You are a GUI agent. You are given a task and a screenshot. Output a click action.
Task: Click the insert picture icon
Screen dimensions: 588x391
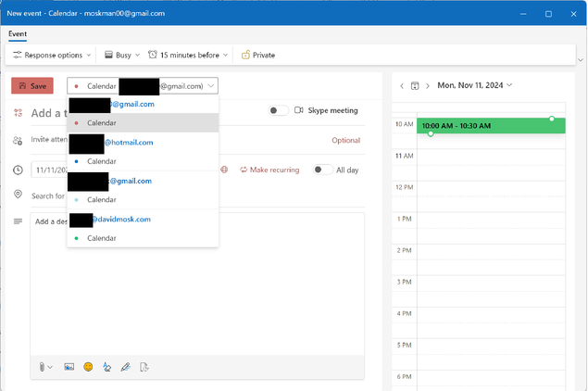[69, 367]
